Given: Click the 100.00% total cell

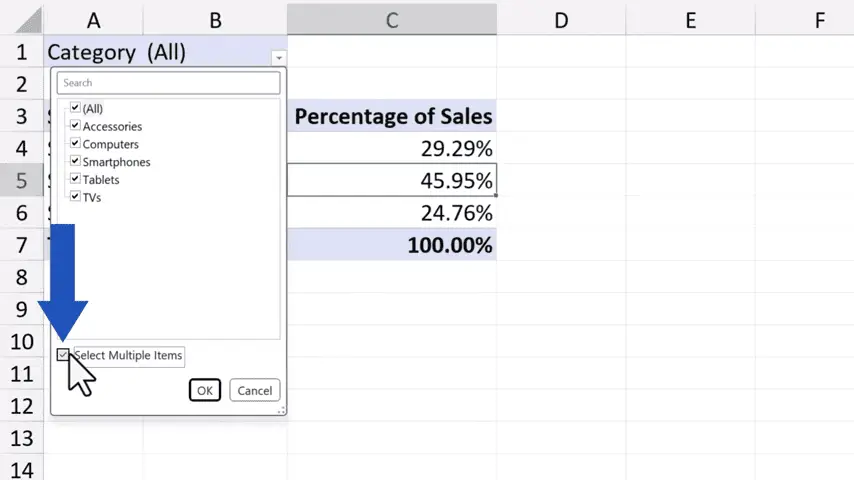Looking at the screenshot, I should tap(392, 245).
